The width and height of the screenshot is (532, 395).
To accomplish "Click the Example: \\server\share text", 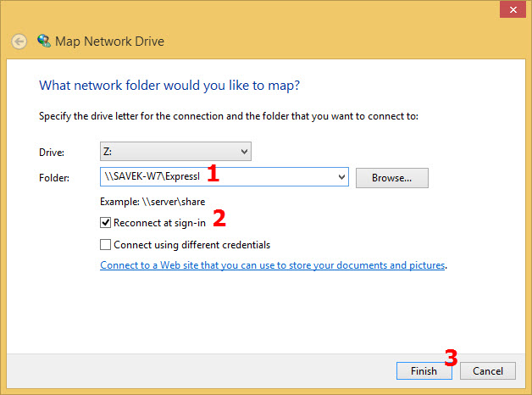I will coord(152,202).
